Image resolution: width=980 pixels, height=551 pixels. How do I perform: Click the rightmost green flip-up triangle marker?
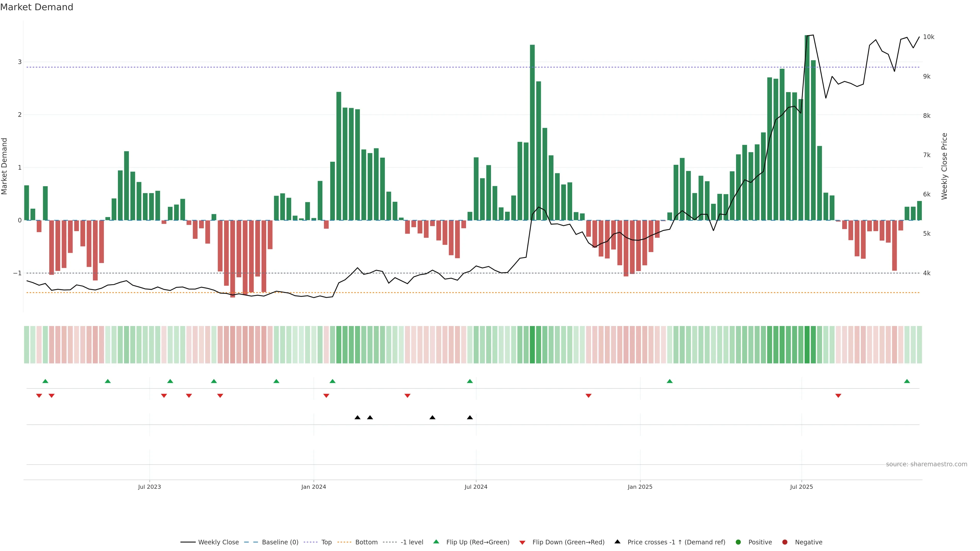(x=907, y=381)
